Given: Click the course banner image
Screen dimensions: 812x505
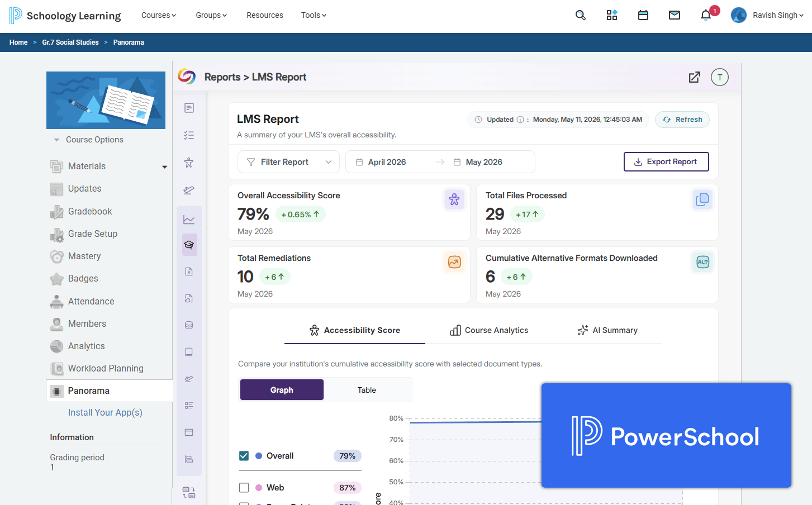Looking at the screenshot, I should tap(106, 100).
